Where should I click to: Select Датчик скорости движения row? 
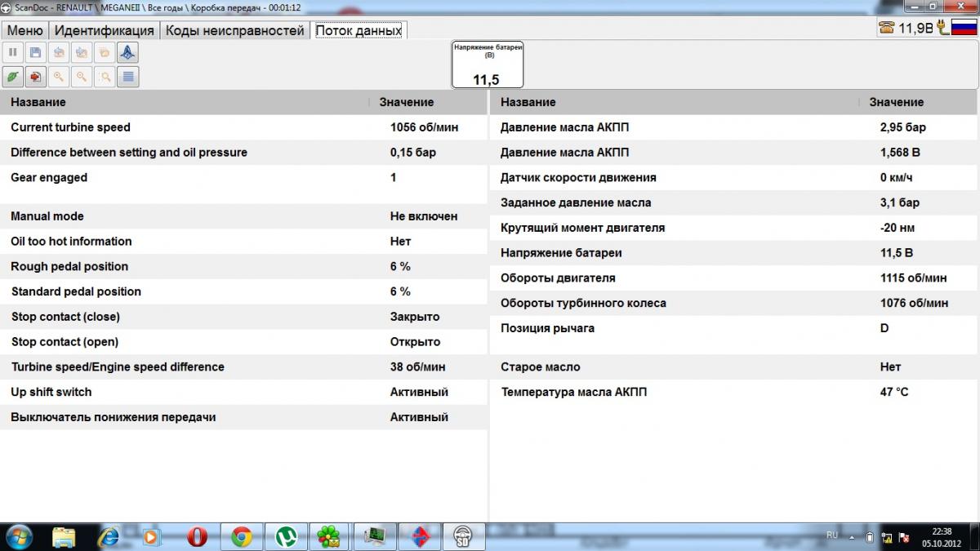[x=735, y=178]
